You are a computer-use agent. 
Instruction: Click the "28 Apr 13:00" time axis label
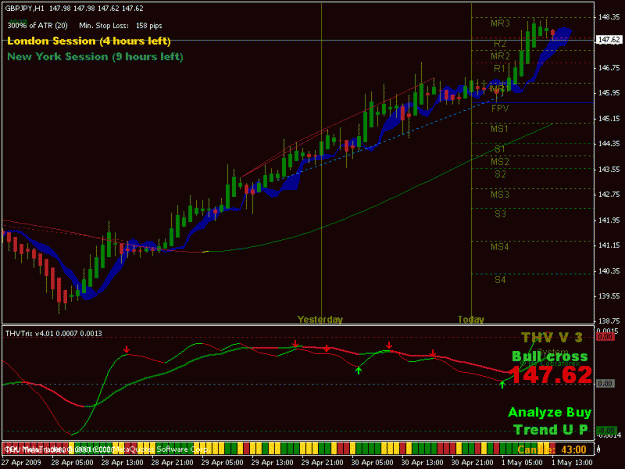pyautogui.click(x=122, y=462)
